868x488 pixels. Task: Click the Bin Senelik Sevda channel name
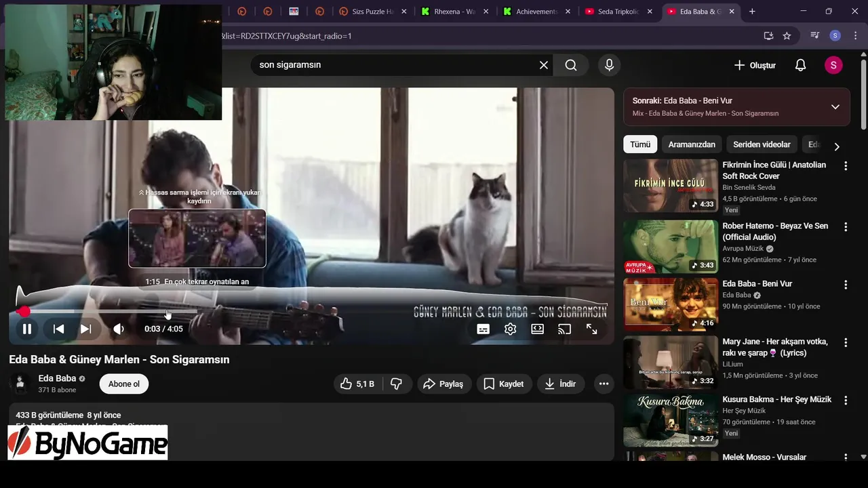749,188
